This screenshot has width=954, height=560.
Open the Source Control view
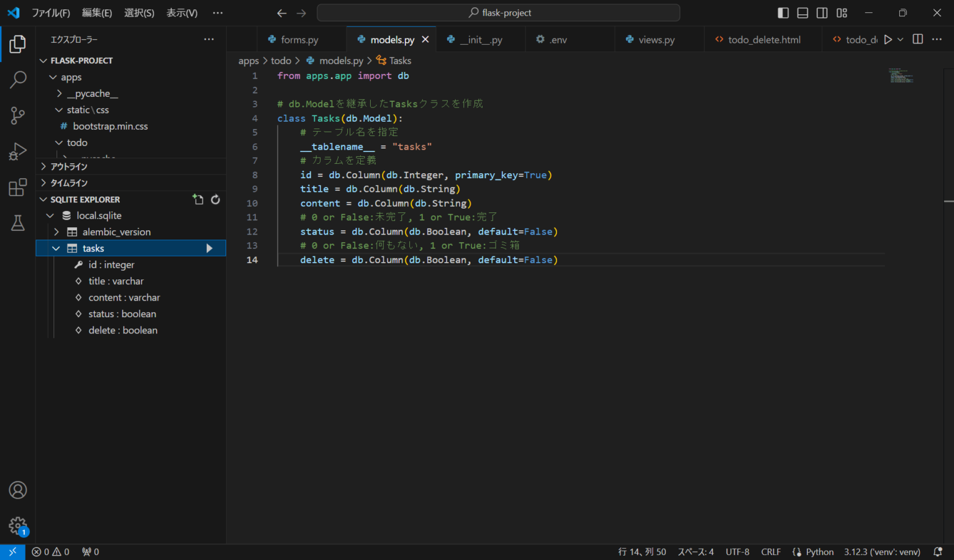click(x=17, y=115)
